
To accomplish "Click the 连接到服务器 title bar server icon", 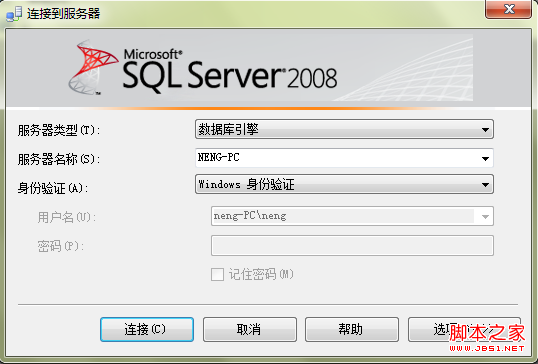I will click(x=14, y=14).
